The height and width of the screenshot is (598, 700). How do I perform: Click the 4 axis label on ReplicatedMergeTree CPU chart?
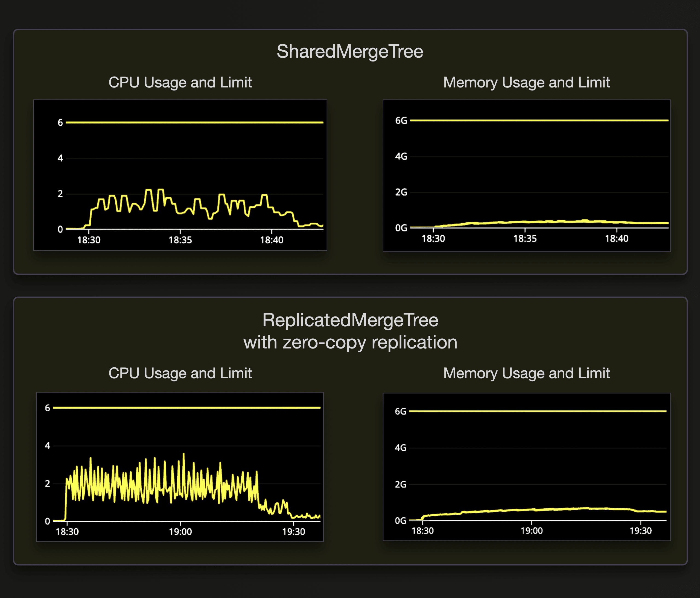point(47,446)
